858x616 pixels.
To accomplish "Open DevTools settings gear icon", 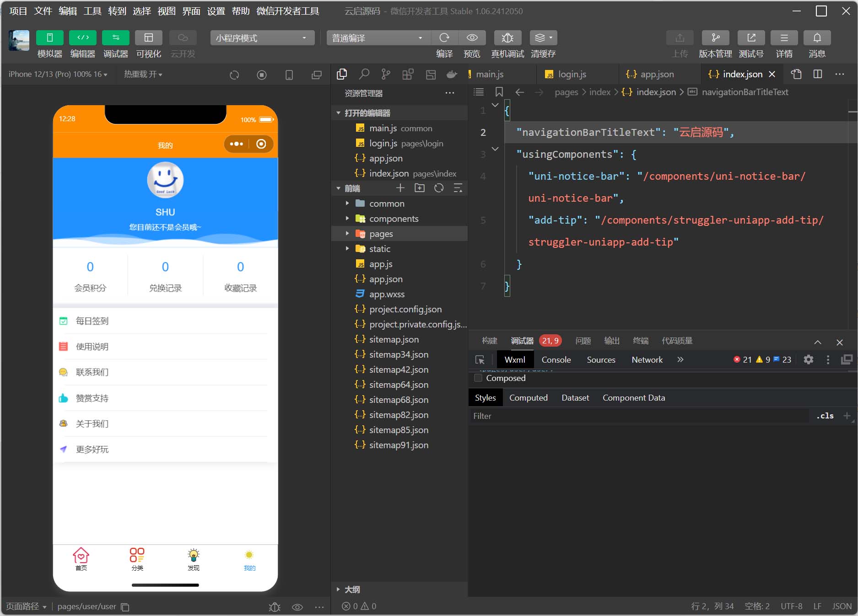I will (809, 360).
